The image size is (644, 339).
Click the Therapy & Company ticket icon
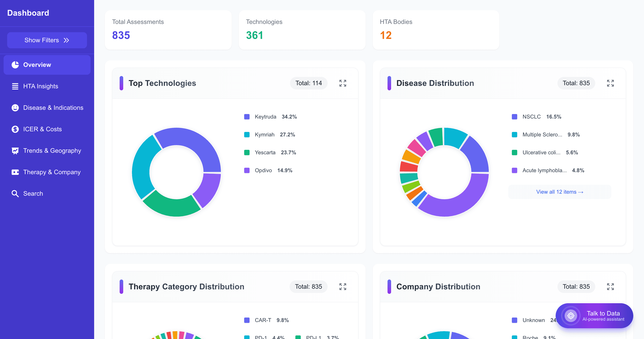[x=15, y=172]
